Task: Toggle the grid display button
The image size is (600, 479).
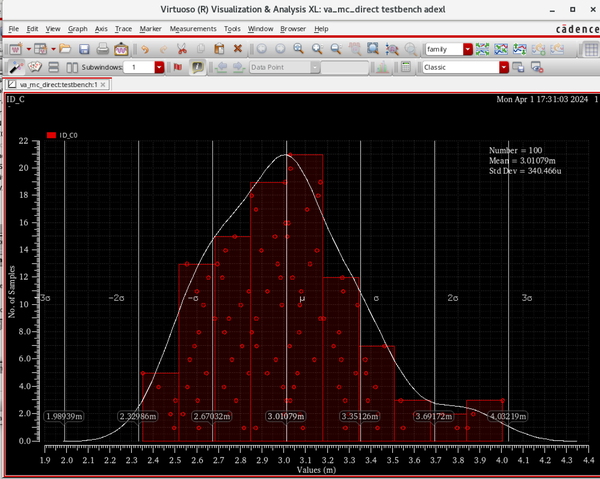Action: (x=591, y=49)
